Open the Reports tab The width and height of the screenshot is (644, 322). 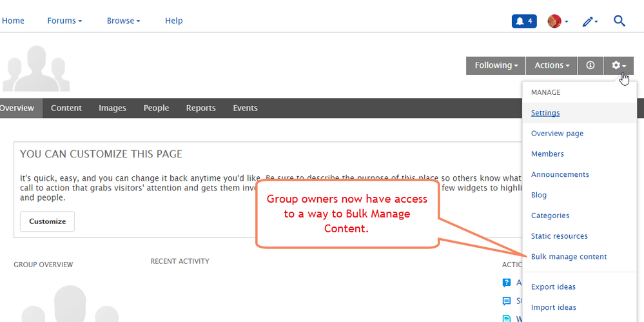tap(200, 108)
